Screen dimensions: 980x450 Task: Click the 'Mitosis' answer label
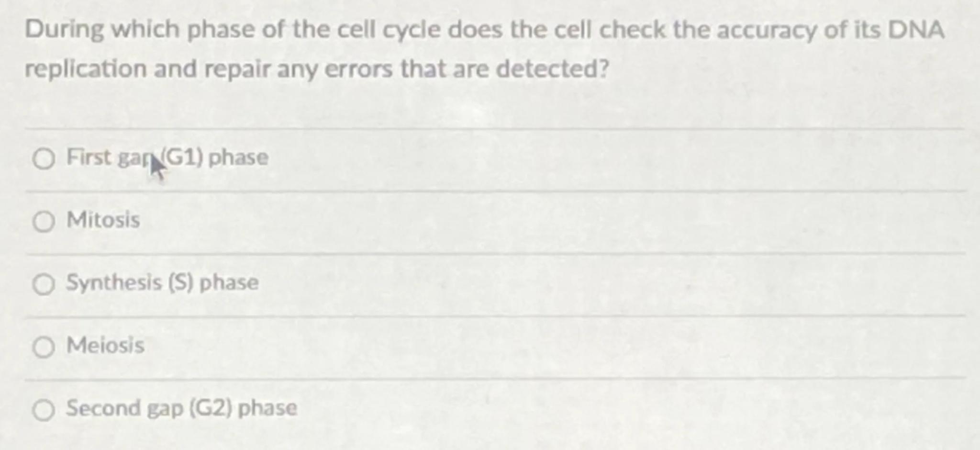(103, 220)
